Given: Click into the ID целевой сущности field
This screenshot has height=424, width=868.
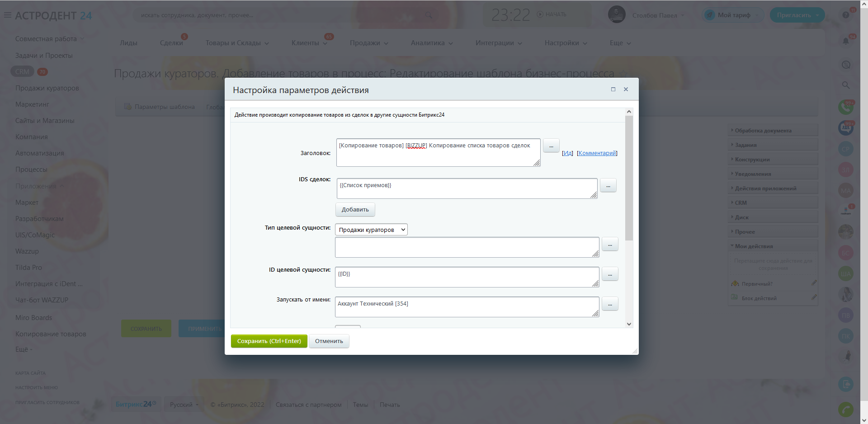Looking at the screenshot, I should pos(467,277).
